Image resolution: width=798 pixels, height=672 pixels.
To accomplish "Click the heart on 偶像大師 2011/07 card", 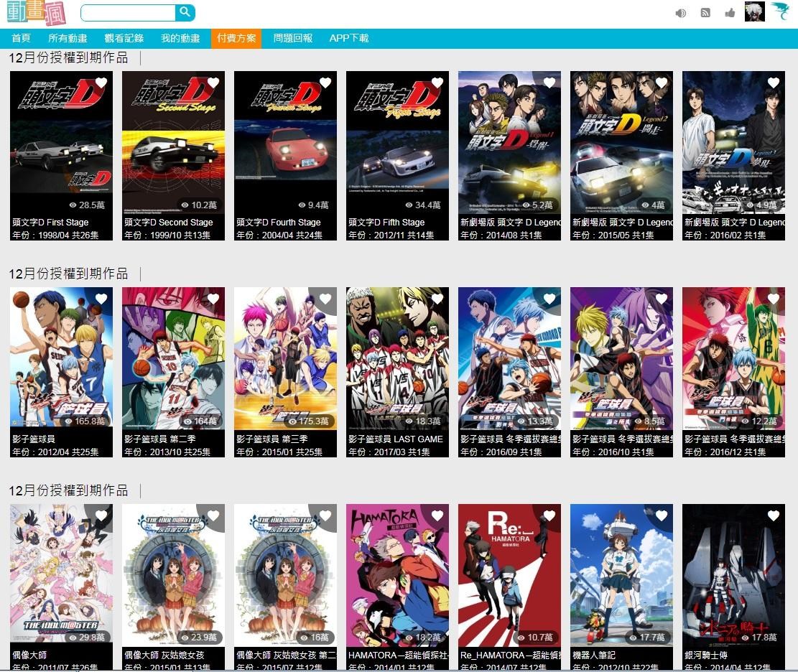I will [x=101, y=515].
